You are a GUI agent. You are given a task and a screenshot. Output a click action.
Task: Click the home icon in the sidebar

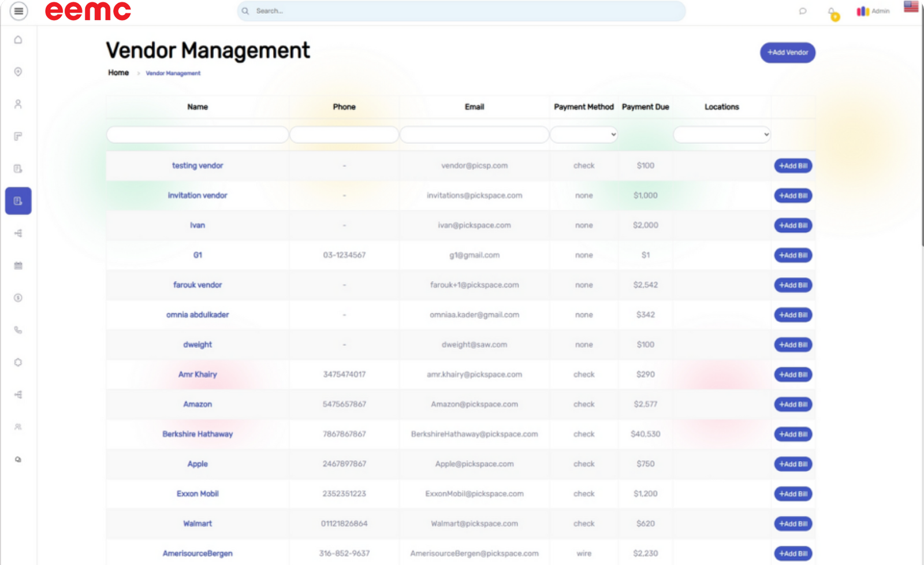[18, 40]
